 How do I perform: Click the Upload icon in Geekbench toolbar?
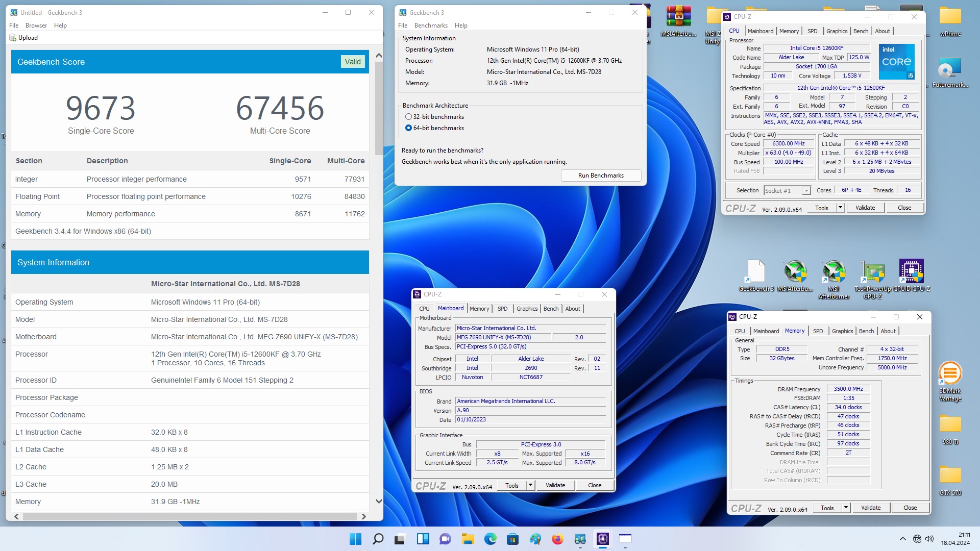click(14, 38)
